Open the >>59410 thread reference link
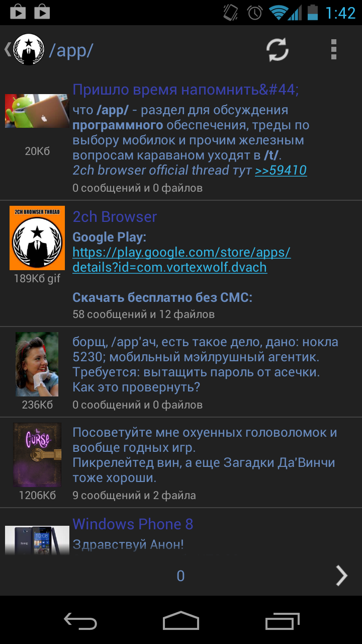 (281, 170)
